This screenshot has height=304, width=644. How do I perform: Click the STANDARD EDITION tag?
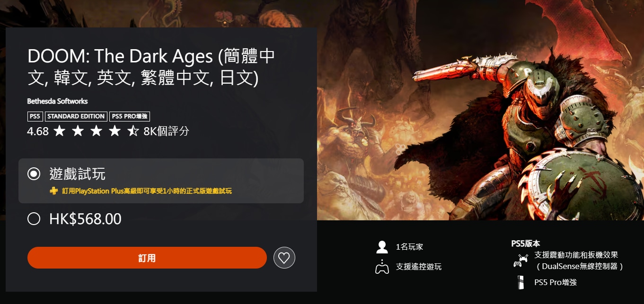[x=76, y=116]
